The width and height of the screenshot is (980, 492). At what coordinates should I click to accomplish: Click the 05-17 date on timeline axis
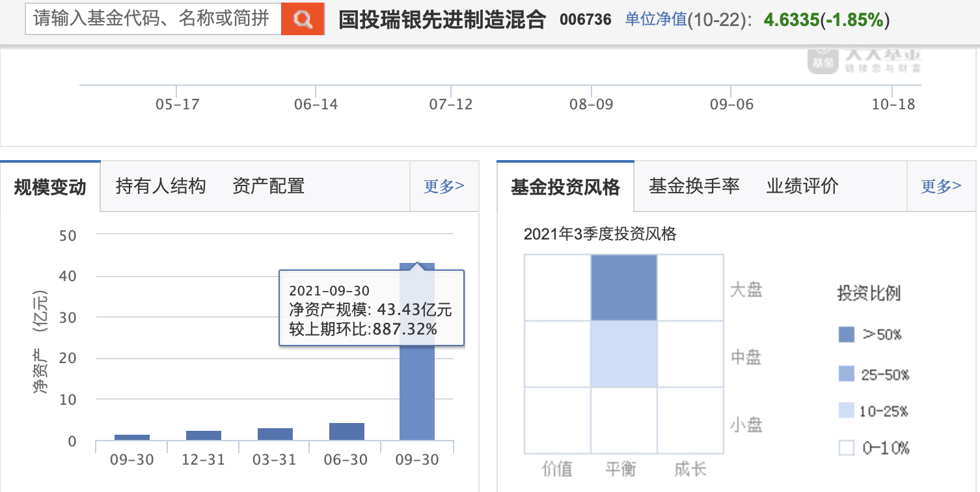pyautogui.click(x=177, y=104)
